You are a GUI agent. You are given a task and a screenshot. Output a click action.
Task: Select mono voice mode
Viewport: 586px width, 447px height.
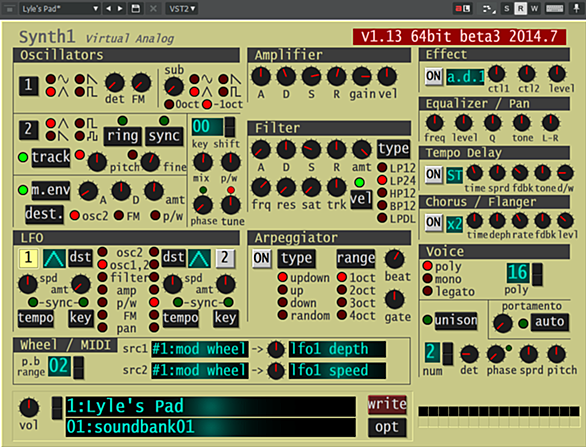coord(428,278)
